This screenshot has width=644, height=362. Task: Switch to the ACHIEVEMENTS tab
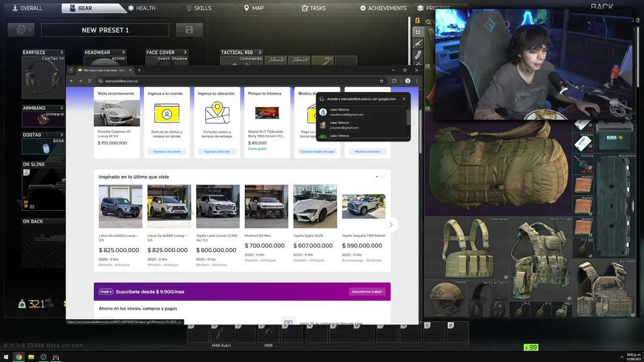(383, 8)
